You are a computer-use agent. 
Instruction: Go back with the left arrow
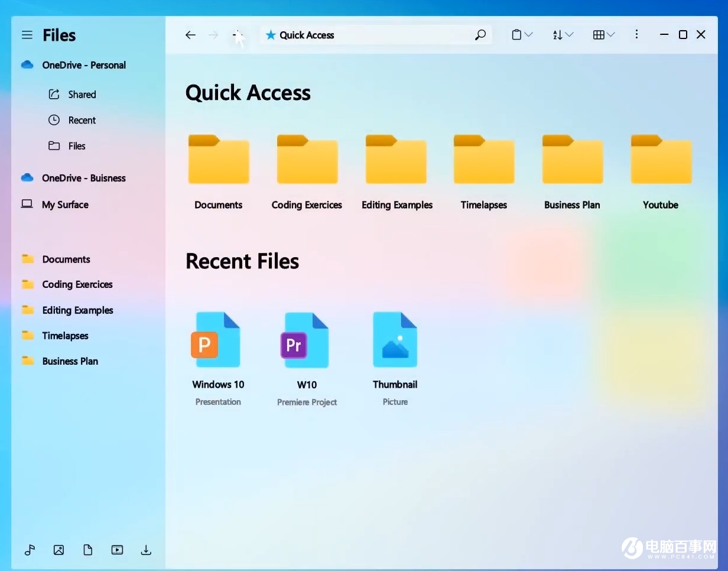click(x=190, y=35)
